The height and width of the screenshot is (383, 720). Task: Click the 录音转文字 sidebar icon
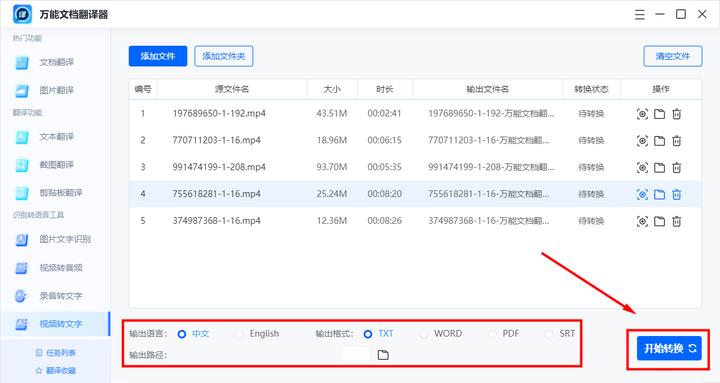coord(21,296)
